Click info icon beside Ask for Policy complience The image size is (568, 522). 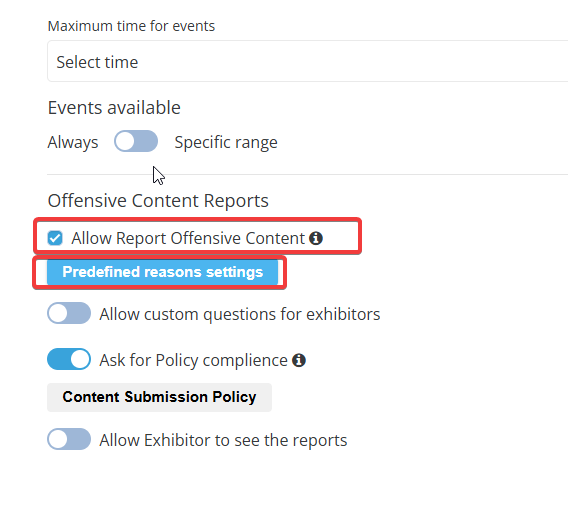[x=299, y=360]
